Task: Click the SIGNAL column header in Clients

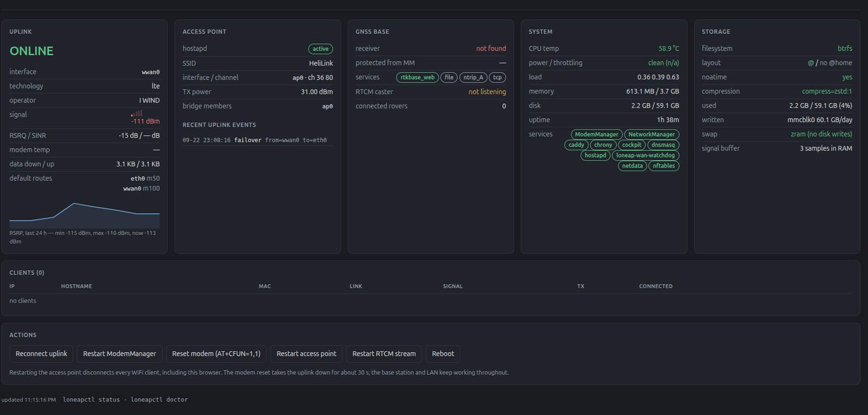Action: click(452, 286)
